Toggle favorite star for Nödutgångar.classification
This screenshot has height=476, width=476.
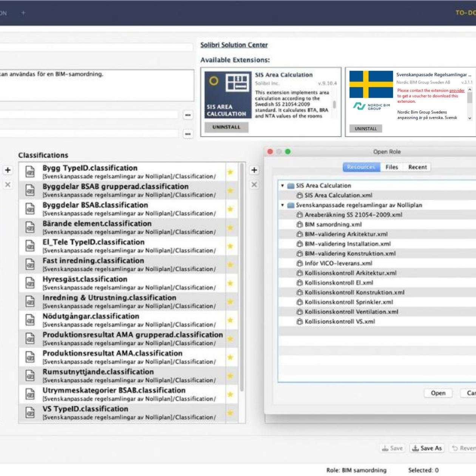[230, 320]
